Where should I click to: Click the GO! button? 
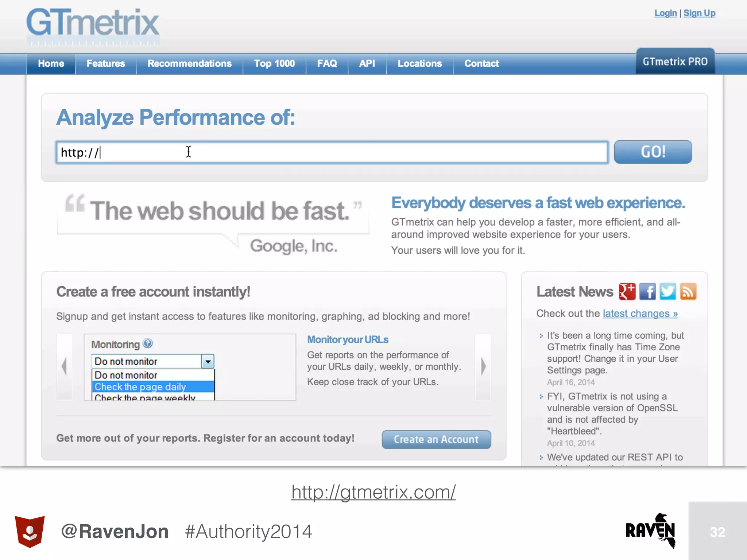pyautogui.click(x=653, y=152)
